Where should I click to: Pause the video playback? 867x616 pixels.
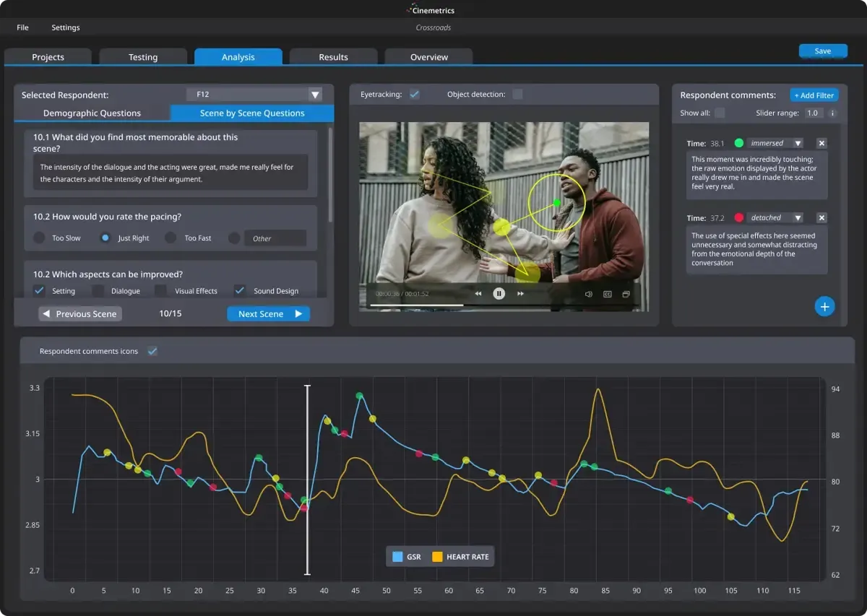point(499,294)
